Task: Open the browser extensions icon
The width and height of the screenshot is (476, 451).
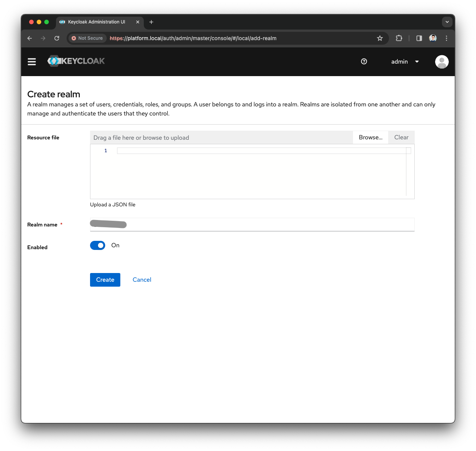Action: tap(399, 38)
